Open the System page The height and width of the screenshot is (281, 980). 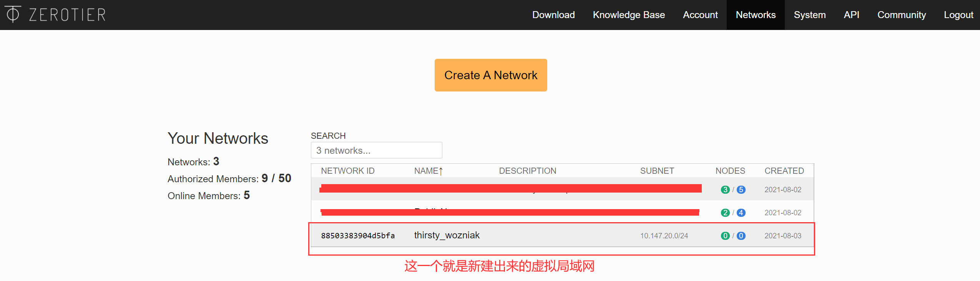810,15
